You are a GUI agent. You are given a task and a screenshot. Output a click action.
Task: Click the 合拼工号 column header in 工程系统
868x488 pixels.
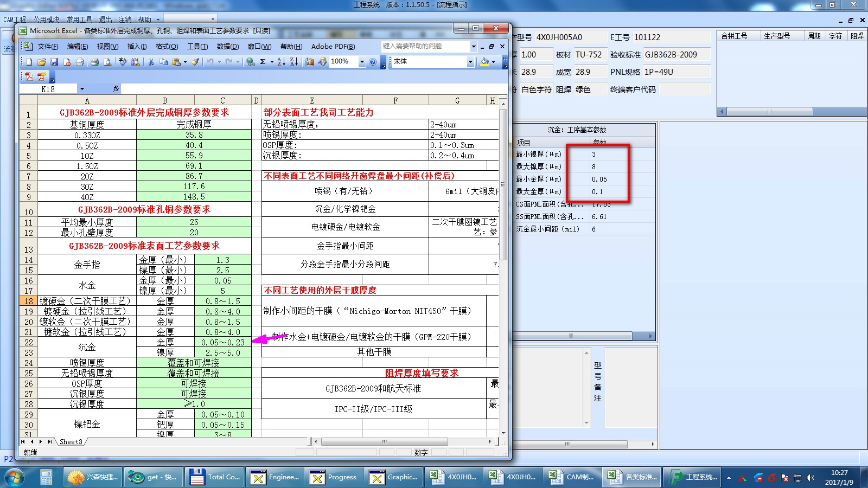(x=734, y=36)
